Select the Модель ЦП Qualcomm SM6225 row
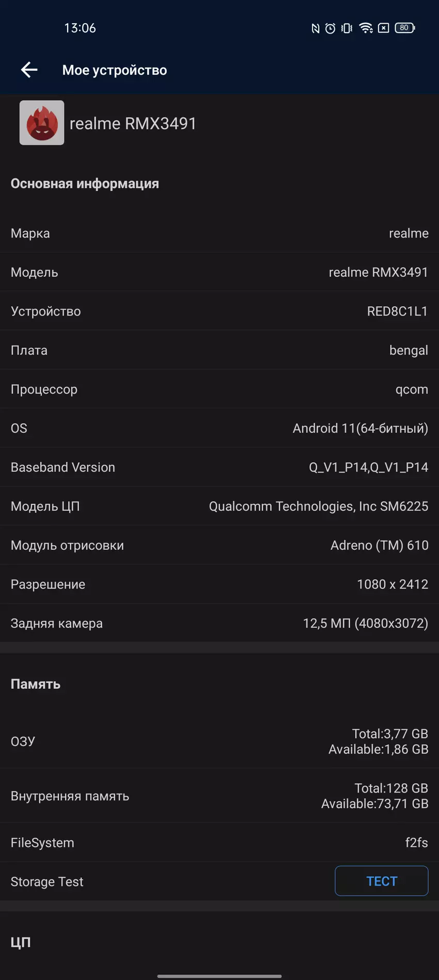Viewport: 439px width, 980px height. point(219,507)
